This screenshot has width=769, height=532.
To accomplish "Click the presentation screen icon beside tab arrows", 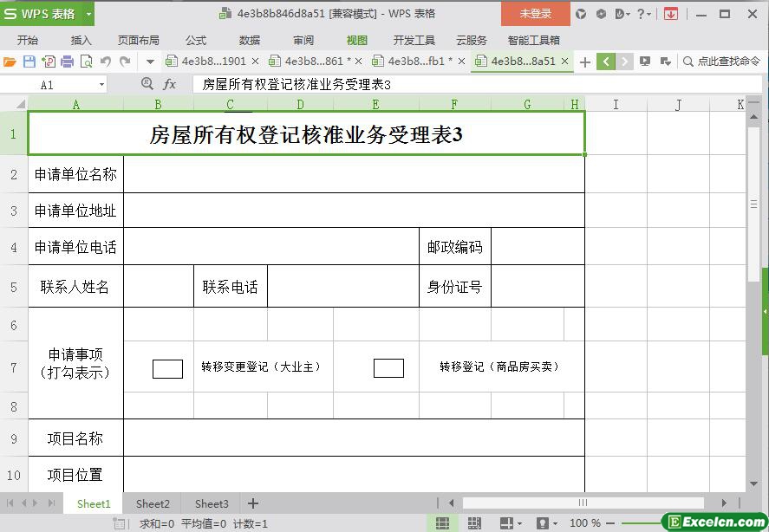I will click(645, 62).
